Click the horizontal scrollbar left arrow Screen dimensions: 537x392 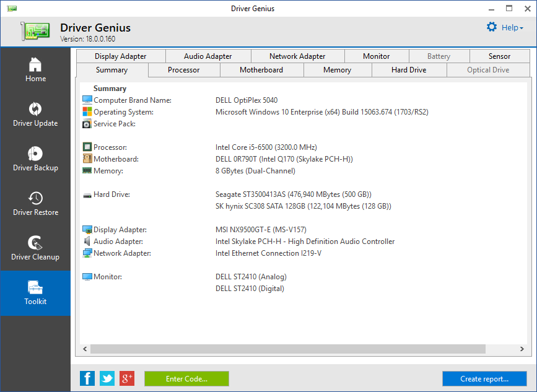pos(85,349)
